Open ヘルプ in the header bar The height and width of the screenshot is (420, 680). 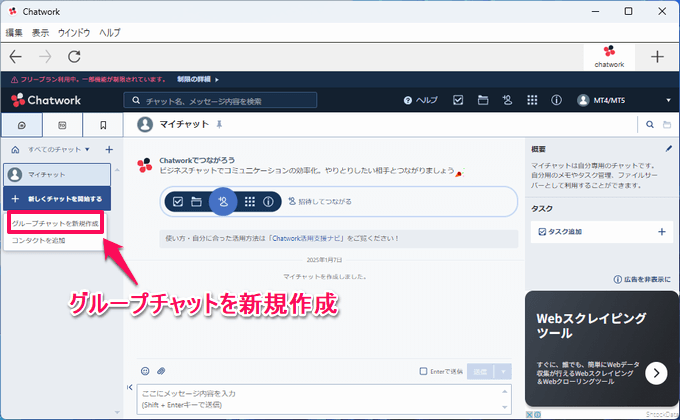point(421,100)
